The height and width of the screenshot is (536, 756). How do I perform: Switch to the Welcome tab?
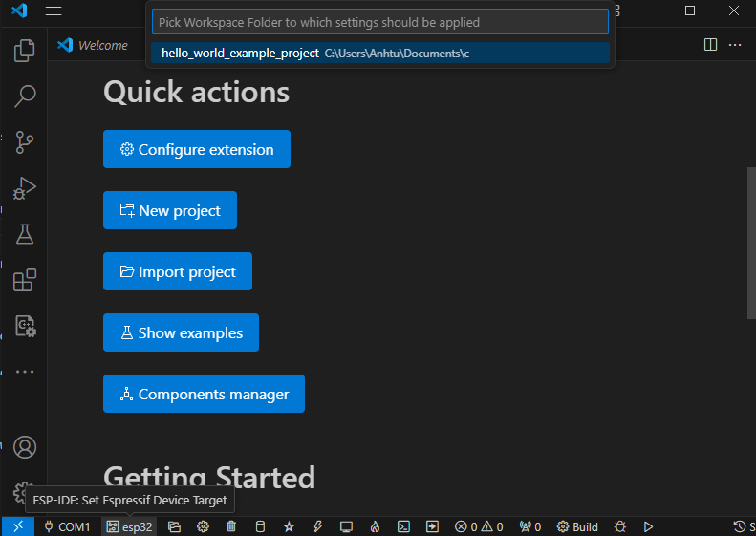[93, 45]
